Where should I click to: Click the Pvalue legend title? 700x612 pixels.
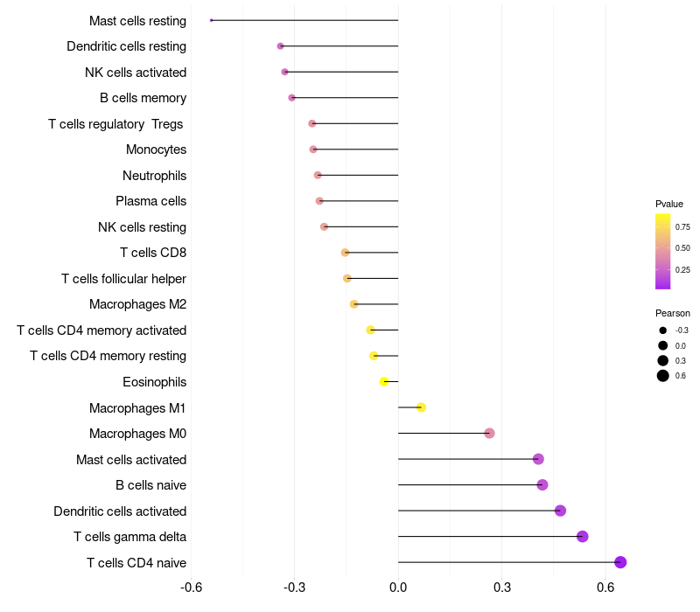coord(669,204)
